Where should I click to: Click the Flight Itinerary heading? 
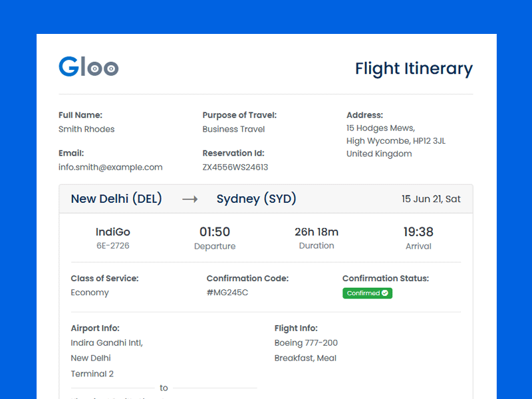pos(414,68)
